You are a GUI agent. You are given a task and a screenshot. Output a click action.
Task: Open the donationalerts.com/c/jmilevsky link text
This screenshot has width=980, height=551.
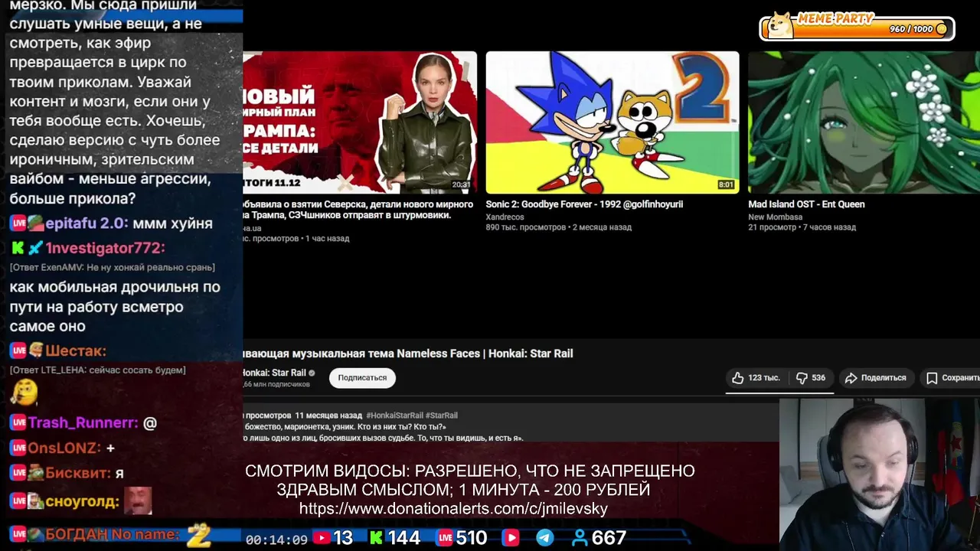point(453,509)
